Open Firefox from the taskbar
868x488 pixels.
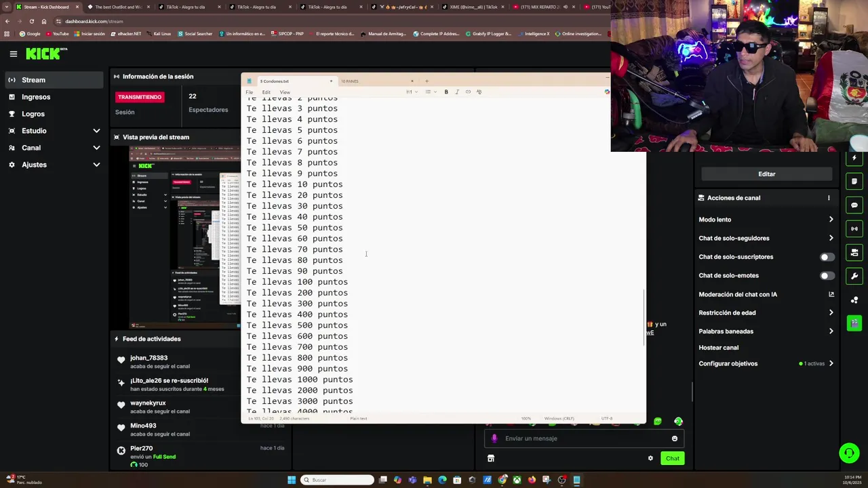click(x=532, y=480)
